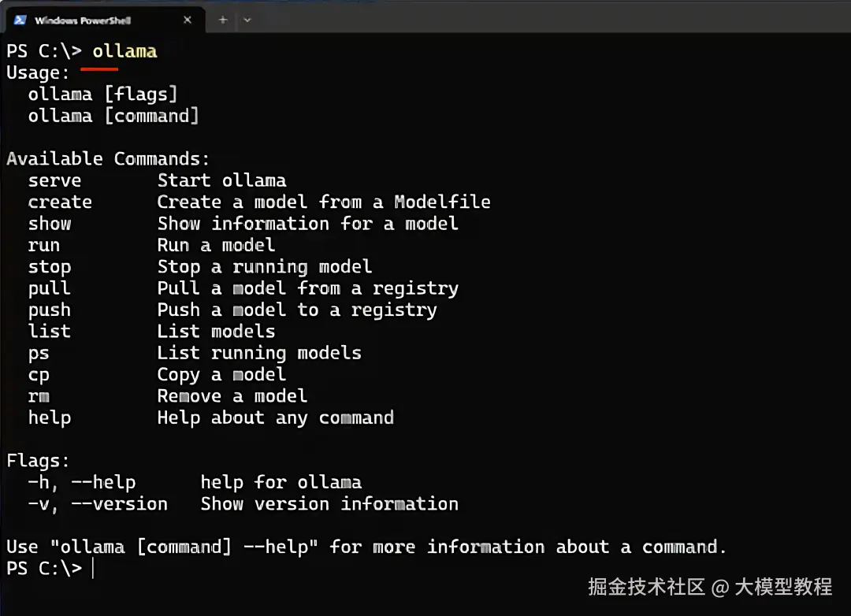This screenshot has height=616, width=851.
Task: Click the run command name
Action: (43, 245)
